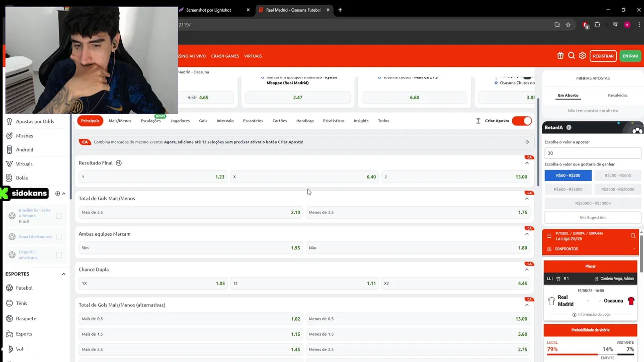Open the La Liga widget hamburger menu
The height and width of the screenshot is (362, 644).
pos(549,236)
